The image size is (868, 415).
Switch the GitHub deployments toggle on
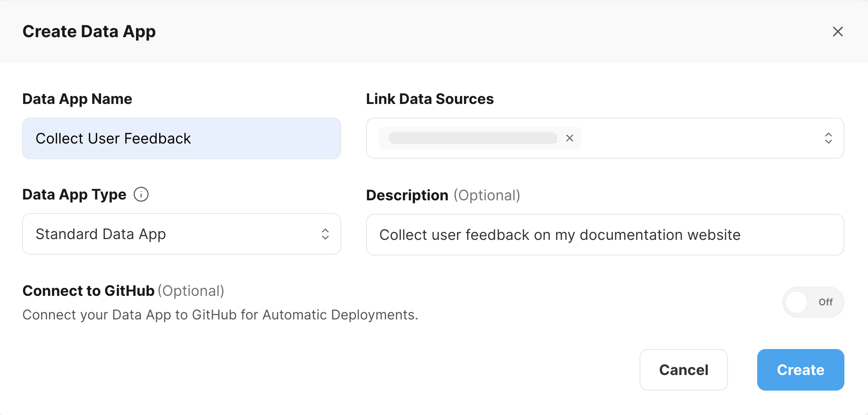coord(813,303)
